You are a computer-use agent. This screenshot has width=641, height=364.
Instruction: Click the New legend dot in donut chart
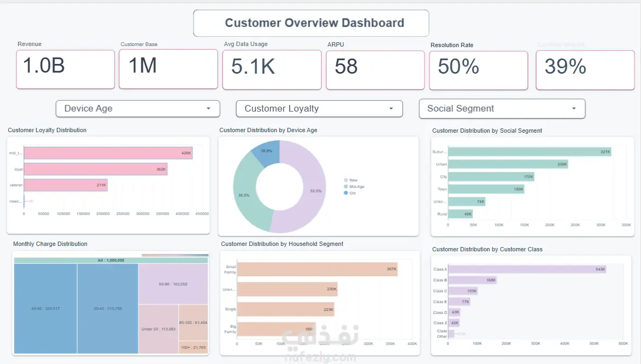coord(346,180)
